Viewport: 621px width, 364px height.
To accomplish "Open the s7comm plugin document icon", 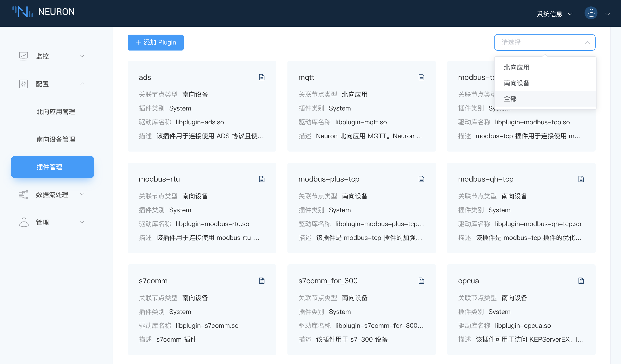I will 262,281.
